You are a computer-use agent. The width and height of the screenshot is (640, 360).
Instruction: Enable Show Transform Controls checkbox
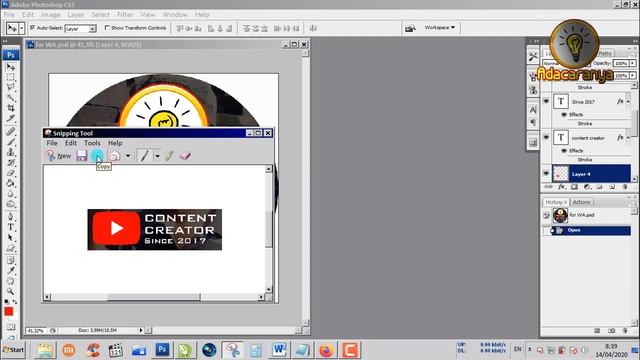(107, 28)
